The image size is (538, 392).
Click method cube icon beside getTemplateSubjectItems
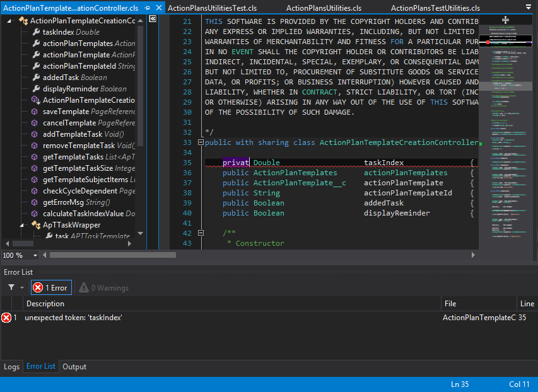34,180
